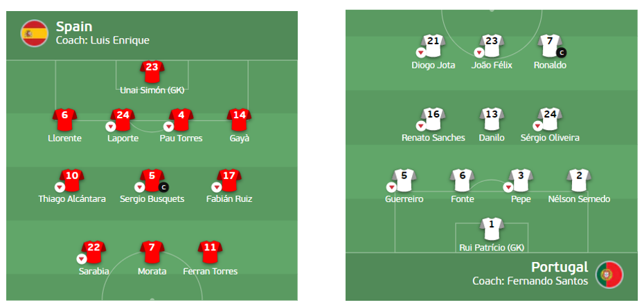Click the Spain team heading

click(74, 27)
